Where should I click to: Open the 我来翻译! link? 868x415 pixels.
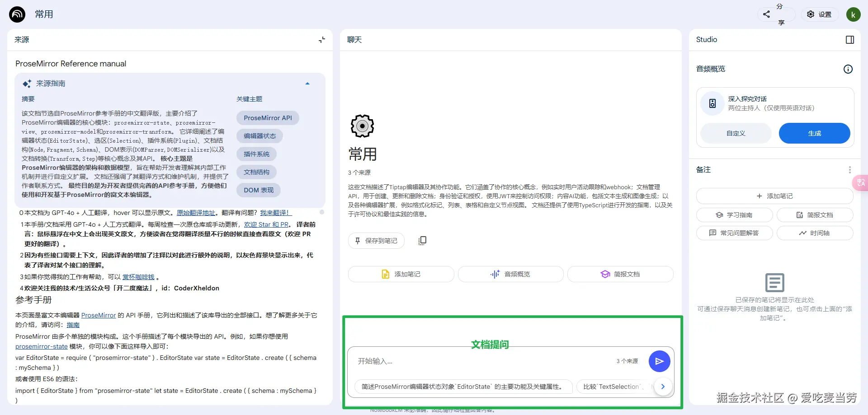(x=276, y=213)
